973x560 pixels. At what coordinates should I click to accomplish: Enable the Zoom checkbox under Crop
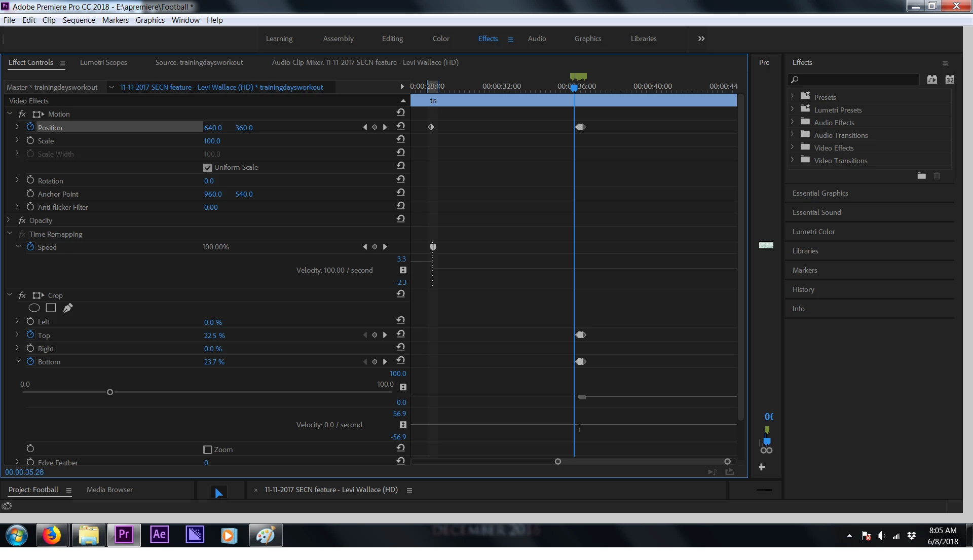coord(207,450)
